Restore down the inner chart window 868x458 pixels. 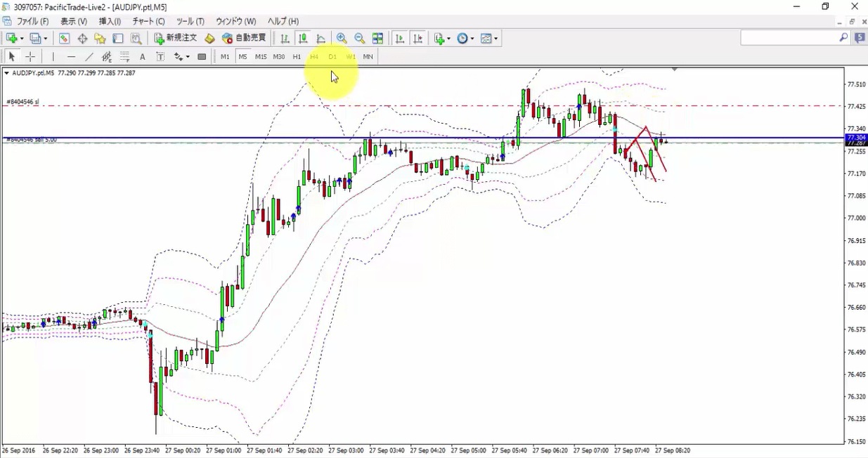tap(852, 22)
